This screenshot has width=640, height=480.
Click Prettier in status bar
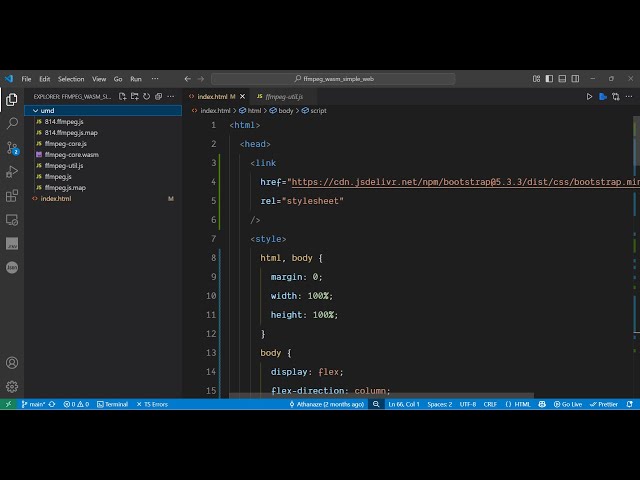click(603, 404)
